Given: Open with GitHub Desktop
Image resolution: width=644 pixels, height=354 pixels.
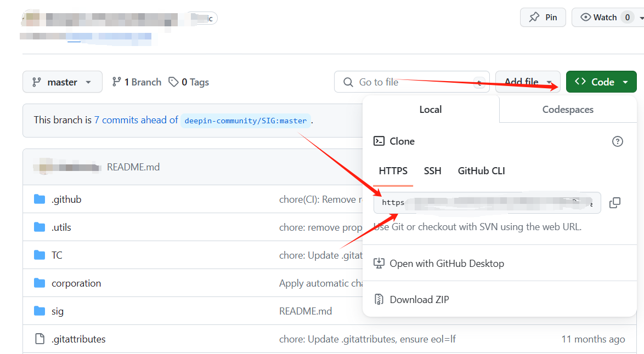Looking at the screenshot, I should click(447, 264).
